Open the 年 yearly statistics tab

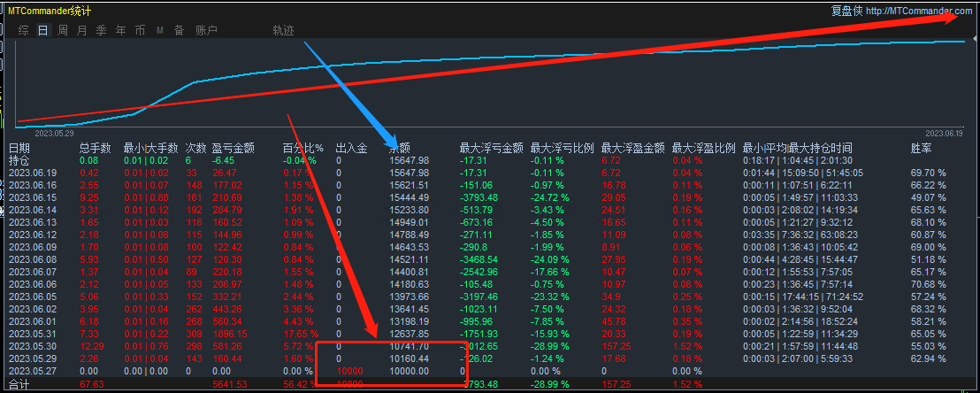(120, 30)
